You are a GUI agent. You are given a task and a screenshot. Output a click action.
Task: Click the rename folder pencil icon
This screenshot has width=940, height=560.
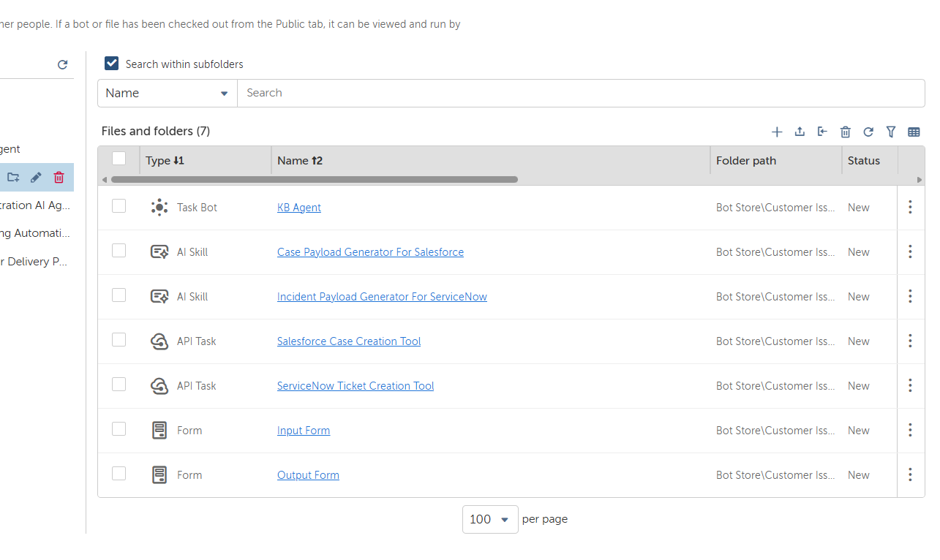pos(36,177)
